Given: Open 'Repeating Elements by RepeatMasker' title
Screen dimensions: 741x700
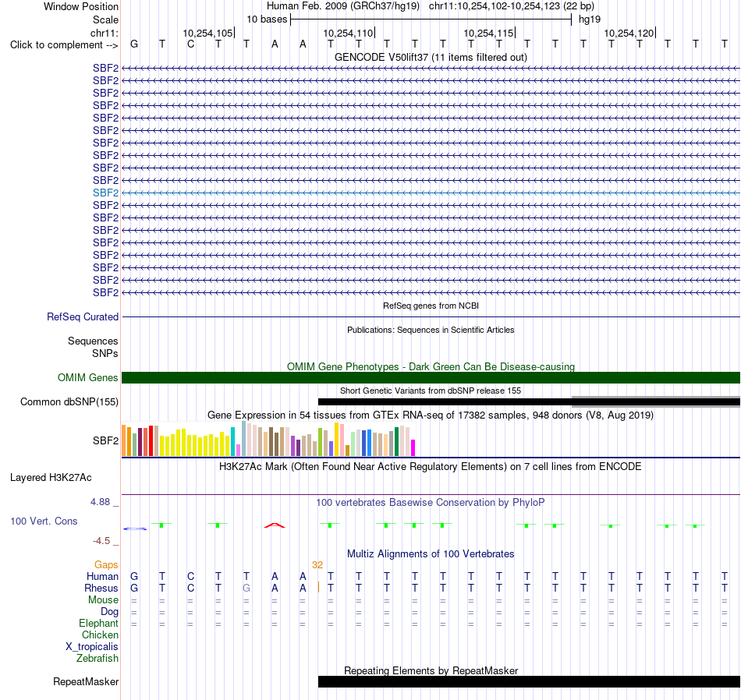Looking at the screenshot, I should pyautogui.click(x=431, y=670).
